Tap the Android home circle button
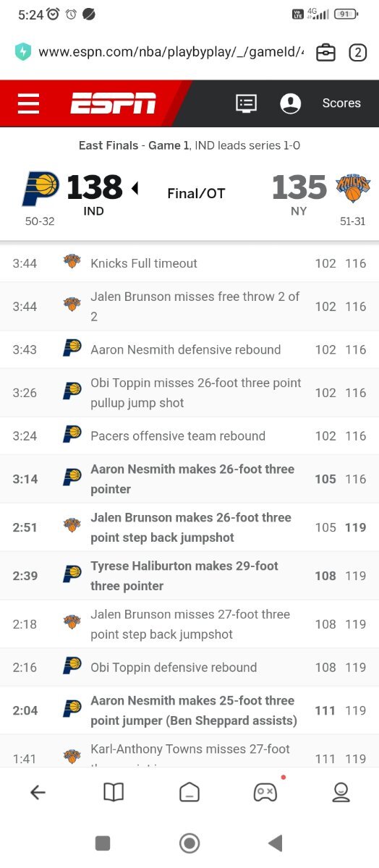379x868 pixels. (x=189, y=843)
